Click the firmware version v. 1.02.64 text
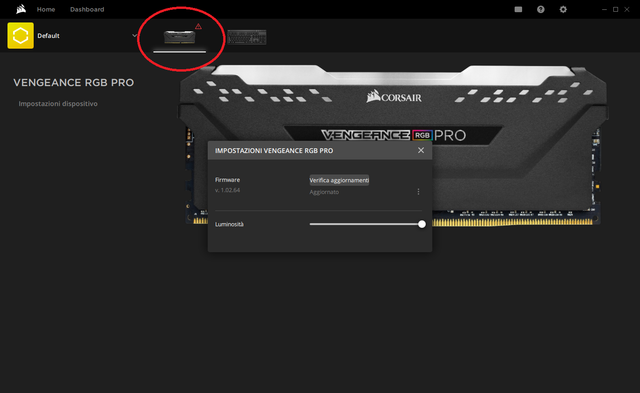Viewport: 640px width, 393px height. pyautogui.click(x=227, y=190)
